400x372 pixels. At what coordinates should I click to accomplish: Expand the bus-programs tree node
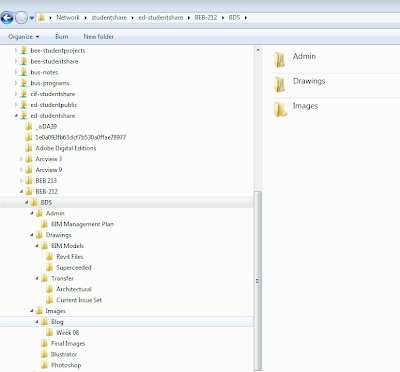click(16, 83)
